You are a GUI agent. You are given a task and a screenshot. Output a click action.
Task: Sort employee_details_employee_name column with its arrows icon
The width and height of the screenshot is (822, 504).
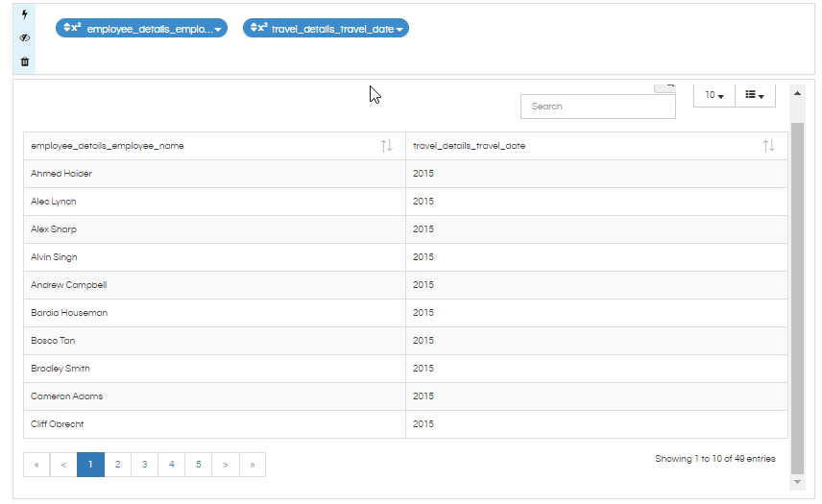click(386, 146)
